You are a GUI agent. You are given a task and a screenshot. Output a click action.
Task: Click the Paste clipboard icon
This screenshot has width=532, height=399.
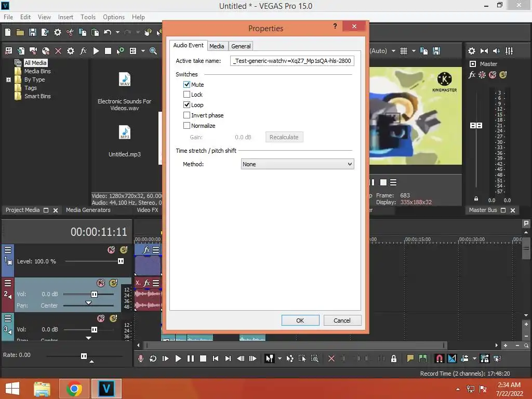click(x=95, y=32)
